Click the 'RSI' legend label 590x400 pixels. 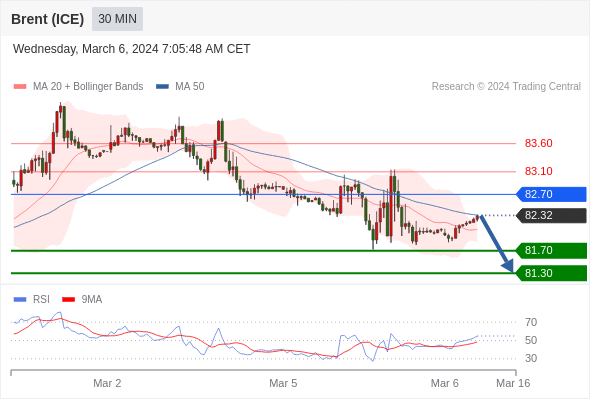tap(41, 300)
